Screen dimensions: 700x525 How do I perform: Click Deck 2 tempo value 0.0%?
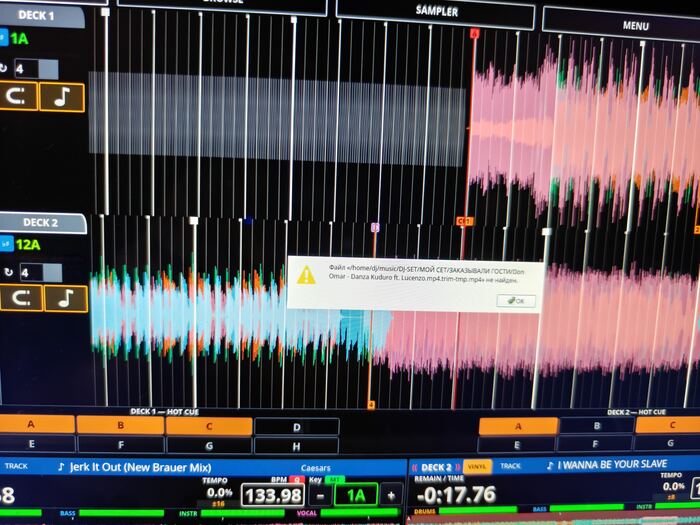click(x=673, y=486)
